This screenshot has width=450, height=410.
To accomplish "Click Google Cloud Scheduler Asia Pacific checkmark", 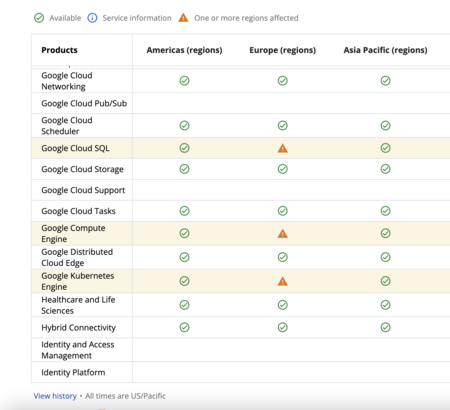I will pos(386,126).
